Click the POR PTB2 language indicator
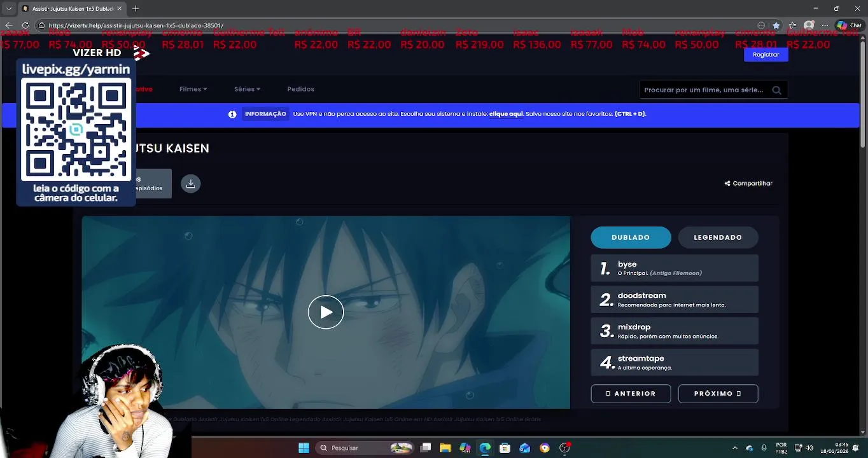Image resolution: width=868 pixels, height=458 pixels. [781, 448]
